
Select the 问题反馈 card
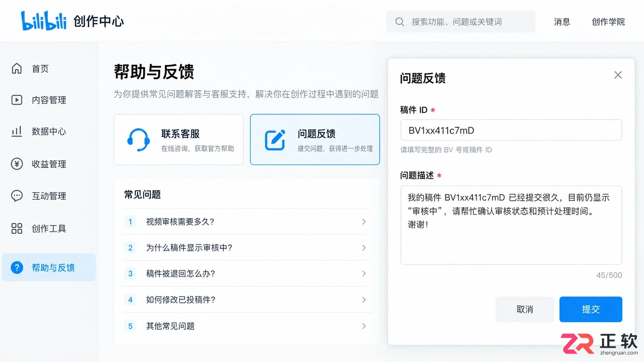pyautogui.click(x=315, y=139)
